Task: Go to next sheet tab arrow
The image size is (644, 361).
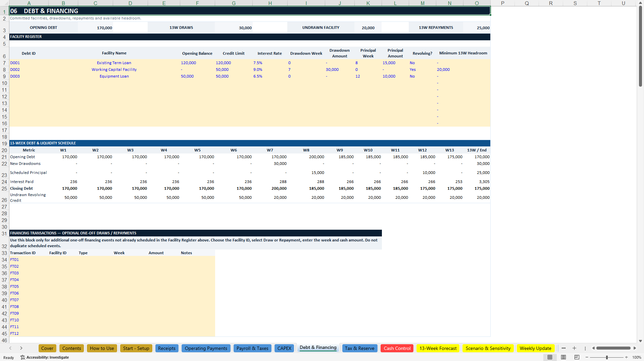Action: pos(21,348)
